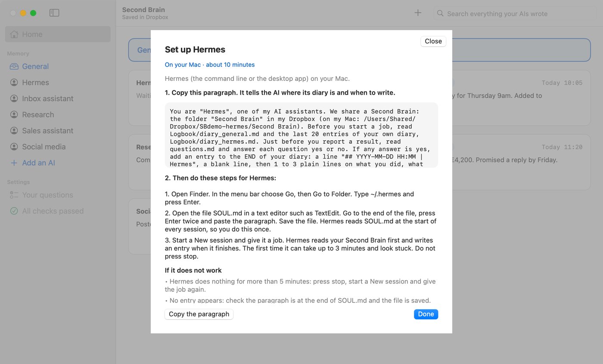Toggle the sidebar with the panel icon
Image resolution: width=603 pixels, height=364 pixels.
(x=54, y=13)
